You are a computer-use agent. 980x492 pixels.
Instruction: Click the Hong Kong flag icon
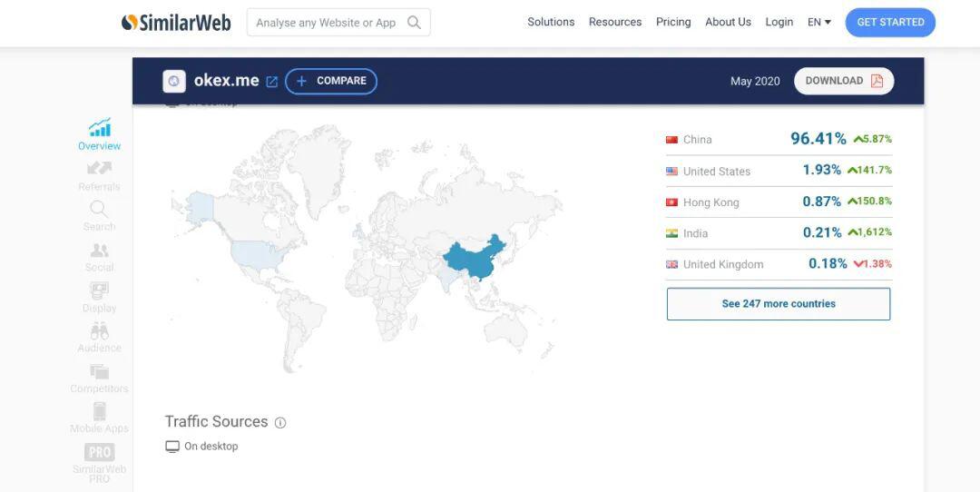[671, 202]
